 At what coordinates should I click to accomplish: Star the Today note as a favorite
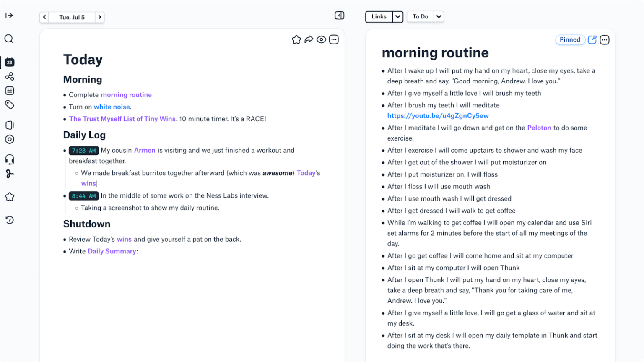[x=296, y=39]
